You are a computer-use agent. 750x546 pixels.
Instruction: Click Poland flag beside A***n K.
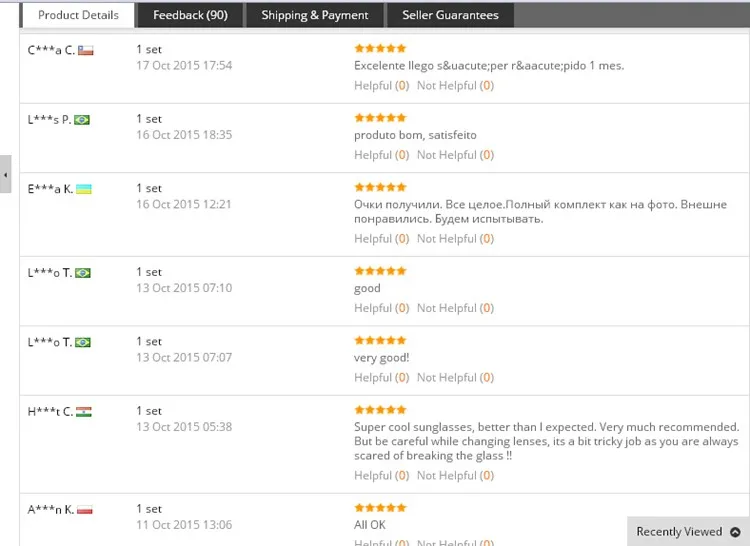pyautogui.click(x=85, y=510)
